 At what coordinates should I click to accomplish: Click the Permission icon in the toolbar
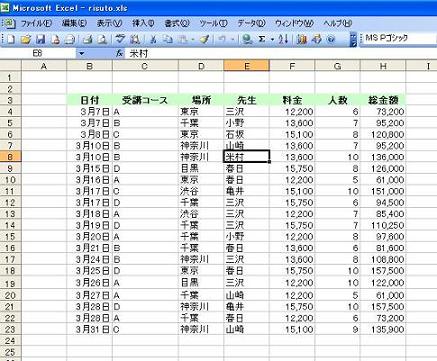point(55,39)
